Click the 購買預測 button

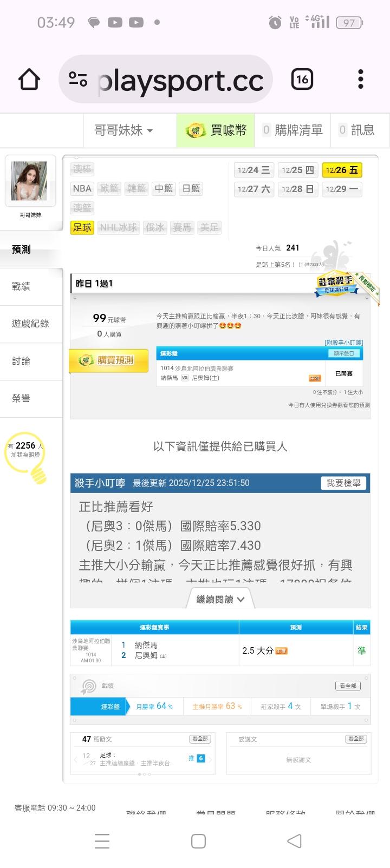(109, 360)
